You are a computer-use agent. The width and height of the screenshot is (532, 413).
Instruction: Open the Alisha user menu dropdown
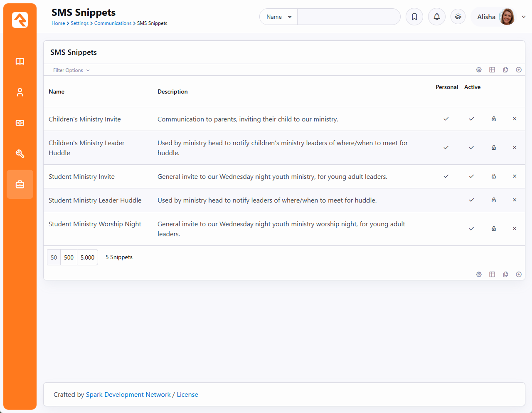point(524,17)
